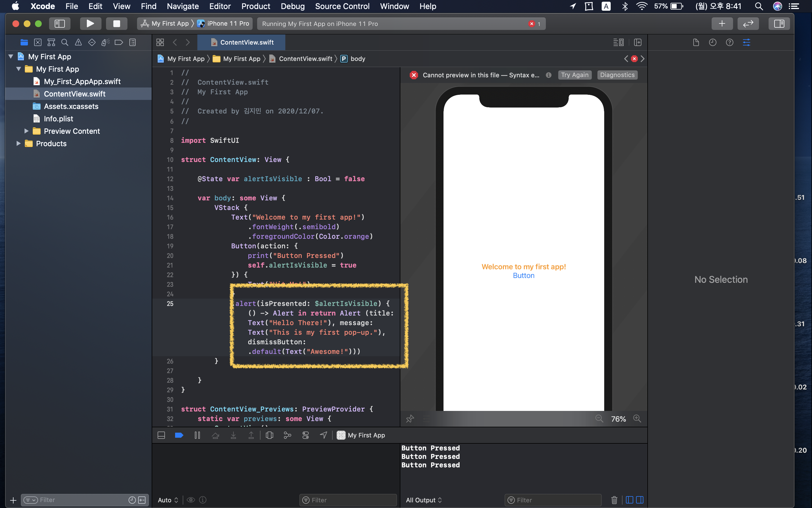The height and width of the screenshot is (508, 812).
Task: Toggle the variables view pane
Action: point(630,500)
